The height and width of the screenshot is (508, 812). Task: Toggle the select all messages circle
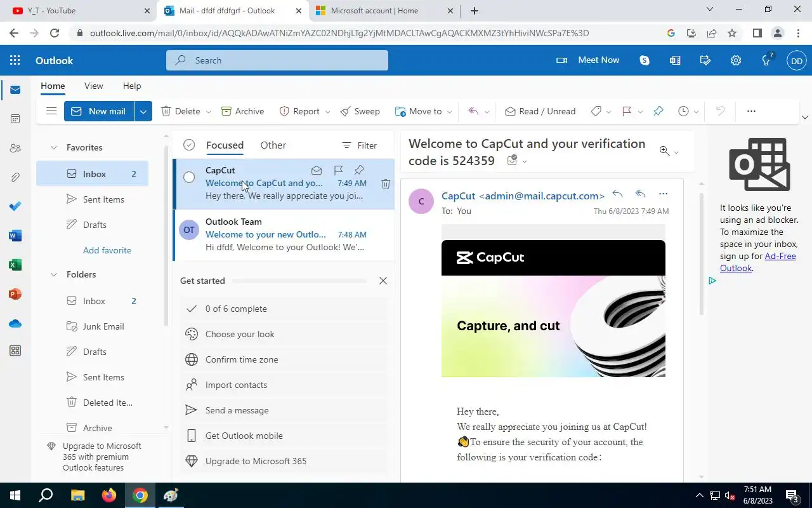pos(189,145)
